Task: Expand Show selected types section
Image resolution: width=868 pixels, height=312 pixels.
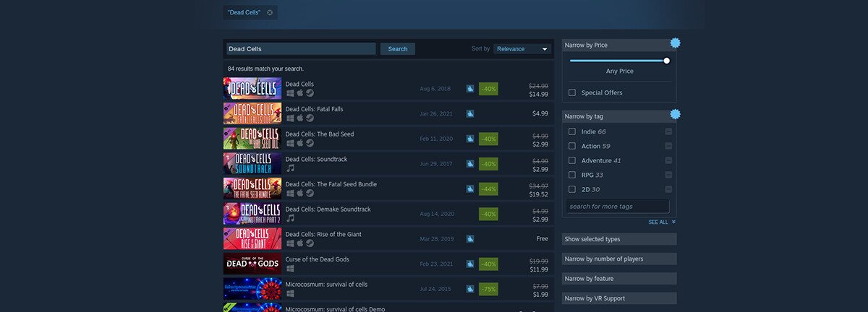Action: 619,239
